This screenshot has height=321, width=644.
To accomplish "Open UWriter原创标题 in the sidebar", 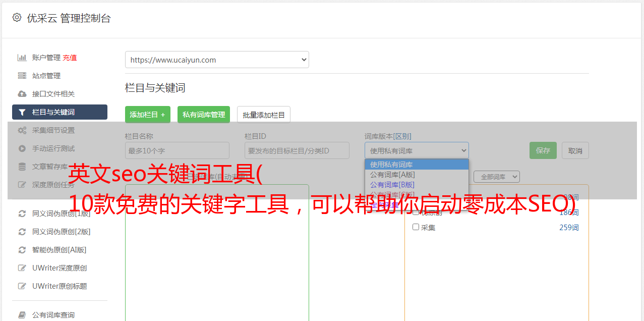I will [60, 286].
